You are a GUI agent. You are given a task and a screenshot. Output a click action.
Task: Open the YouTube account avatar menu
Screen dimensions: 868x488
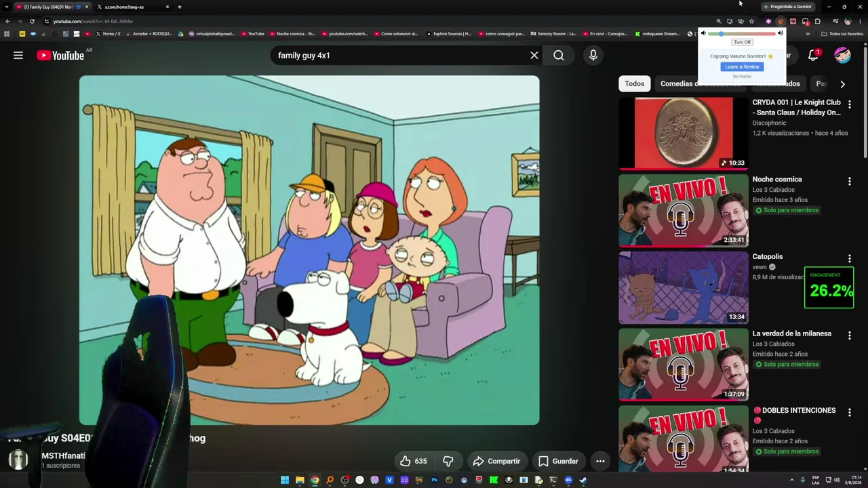(x=842, y=56)
